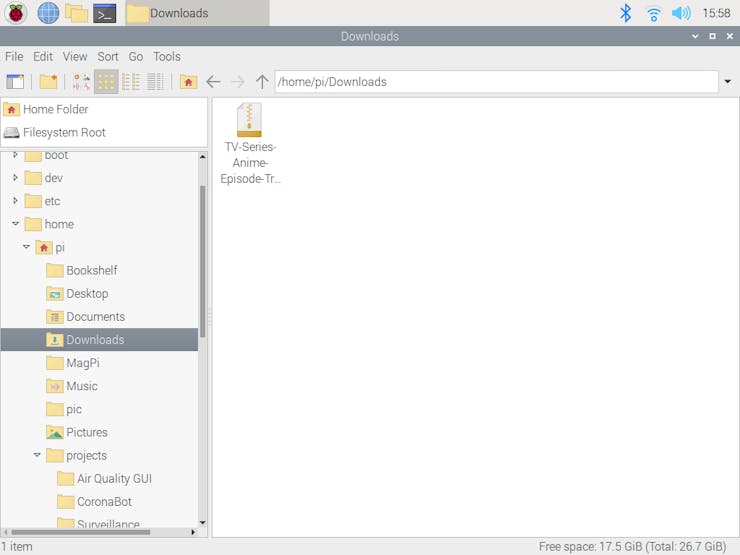Switch to compact view mode

(x=131, y=82)
